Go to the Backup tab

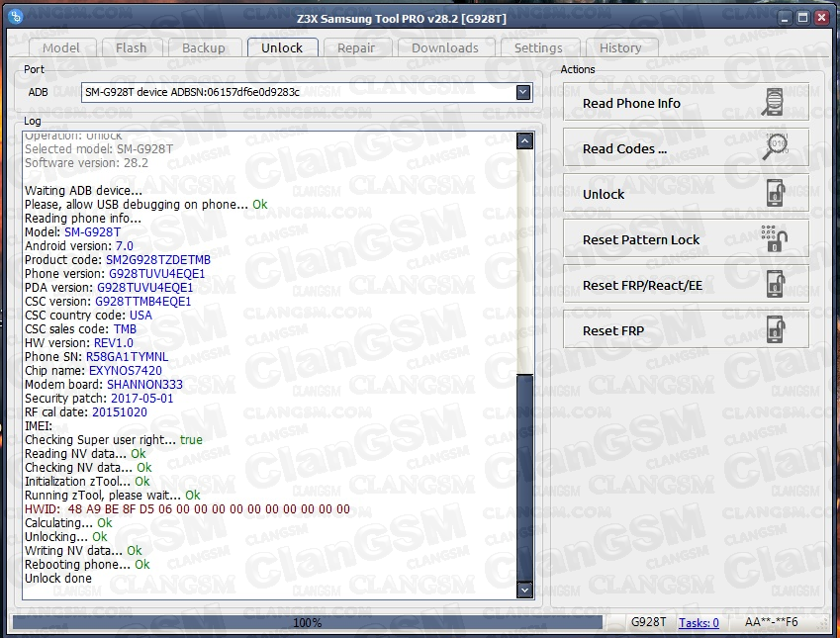pyautogui.click(x=204, y=47)
